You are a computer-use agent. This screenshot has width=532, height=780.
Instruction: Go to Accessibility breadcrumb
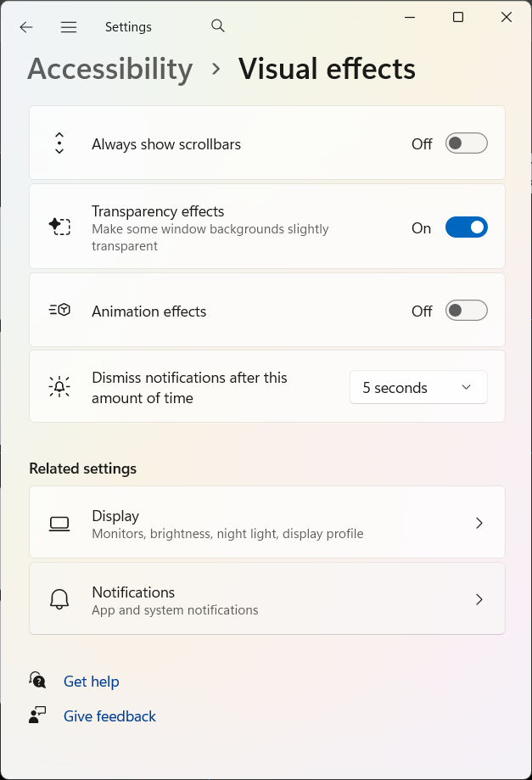110,69
